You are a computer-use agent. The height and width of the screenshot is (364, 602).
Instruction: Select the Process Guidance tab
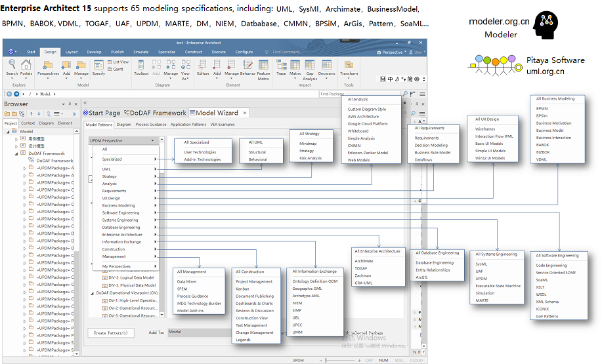[151, 124]
